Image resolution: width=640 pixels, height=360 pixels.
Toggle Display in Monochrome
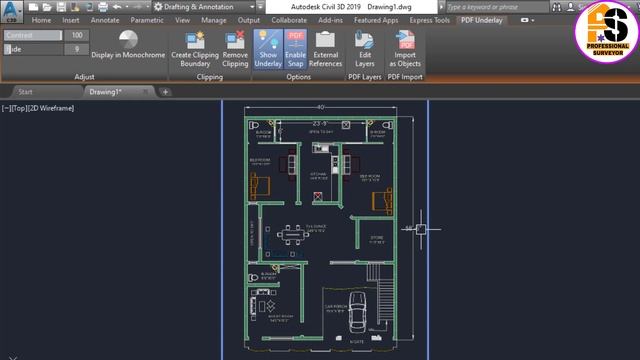128,45
